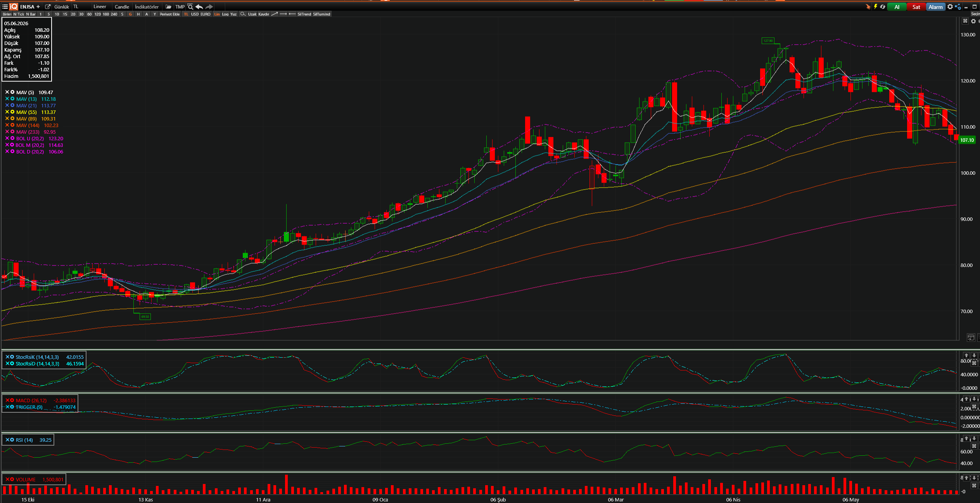980x503 pixels.
Task: Move RSI panel up
Action: tap(966, 438)
